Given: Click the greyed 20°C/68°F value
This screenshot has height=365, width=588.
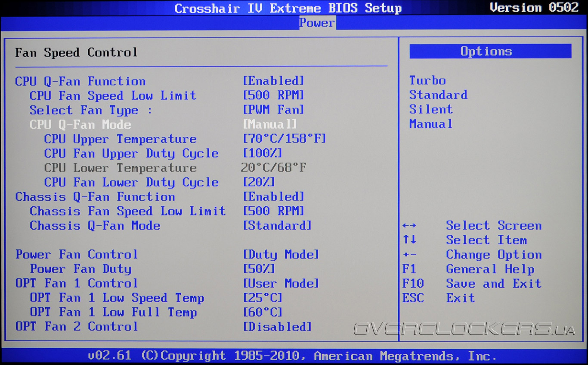Looking at the screenshot, I should click(x=274, y=168).
